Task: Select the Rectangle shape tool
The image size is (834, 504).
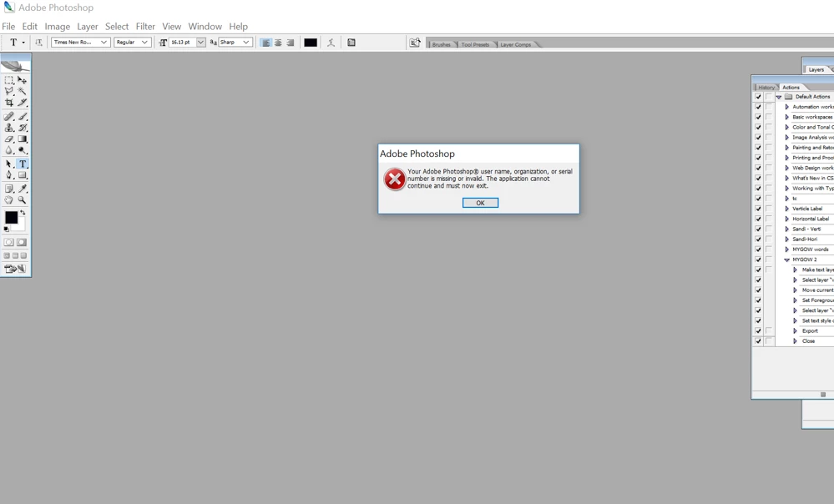Action: pyautogui.click(x=22, y=175)
